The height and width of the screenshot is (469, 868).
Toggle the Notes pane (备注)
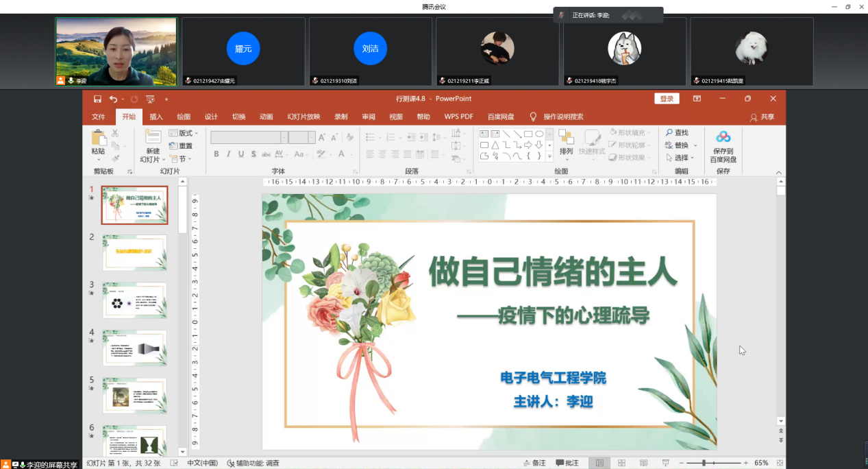pos(534,463)
